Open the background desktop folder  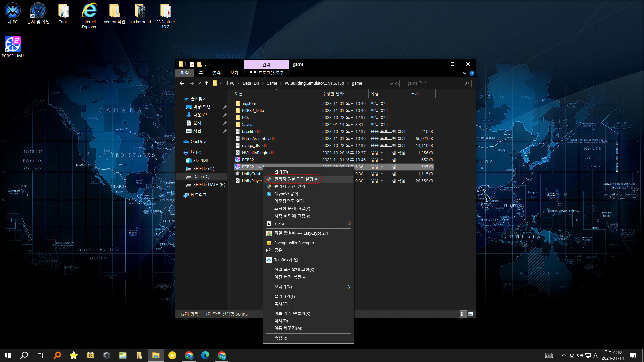[x=140, y=13]
